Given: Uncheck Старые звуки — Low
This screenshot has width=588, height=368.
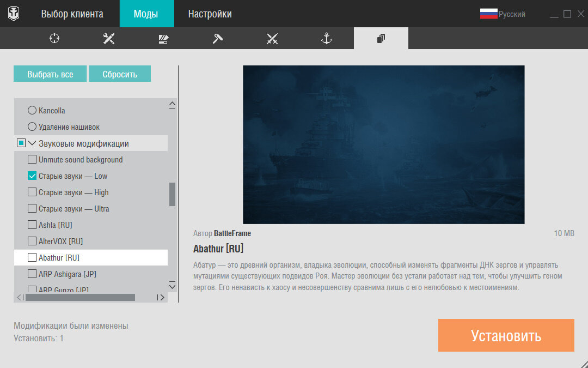Looking at the screenshot, I should (32, 176).
